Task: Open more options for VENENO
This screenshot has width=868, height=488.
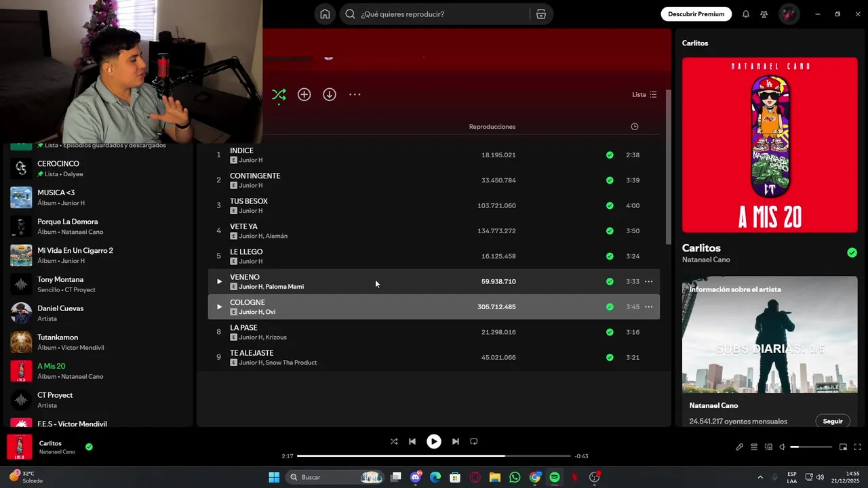Action: [649, 281]
